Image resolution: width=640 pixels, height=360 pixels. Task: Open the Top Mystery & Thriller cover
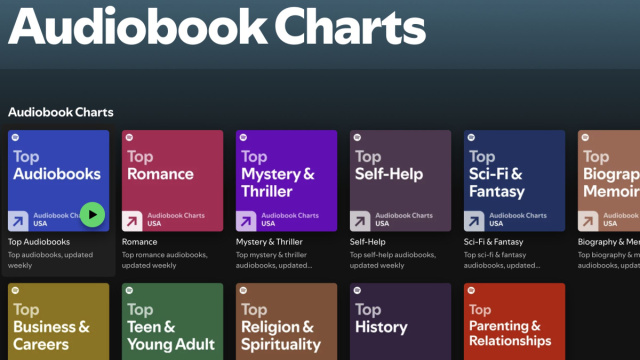pyautogui.click(x=286, y=181)
